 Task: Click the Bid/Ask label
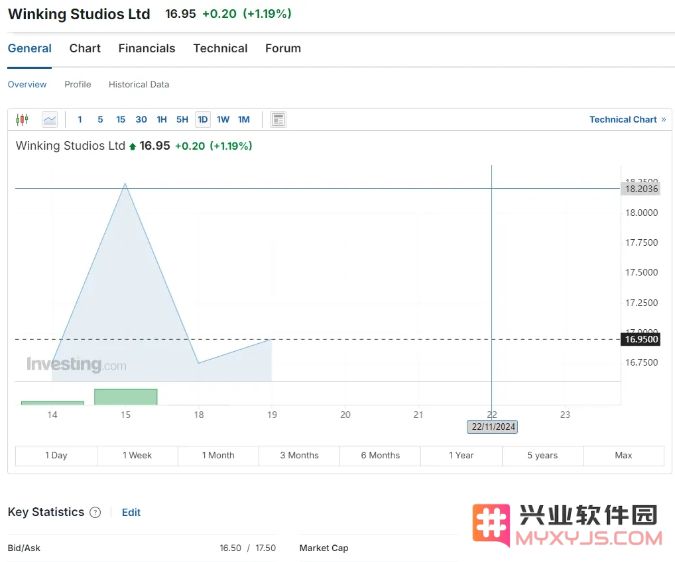[x=24, y=548]
